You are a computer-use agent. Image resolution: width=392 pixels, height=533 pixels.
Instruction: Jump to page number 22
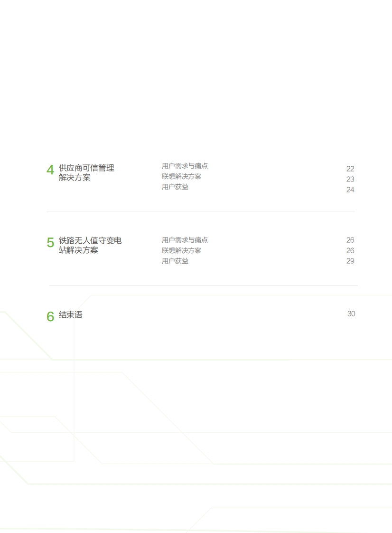[x=350, y=169]
